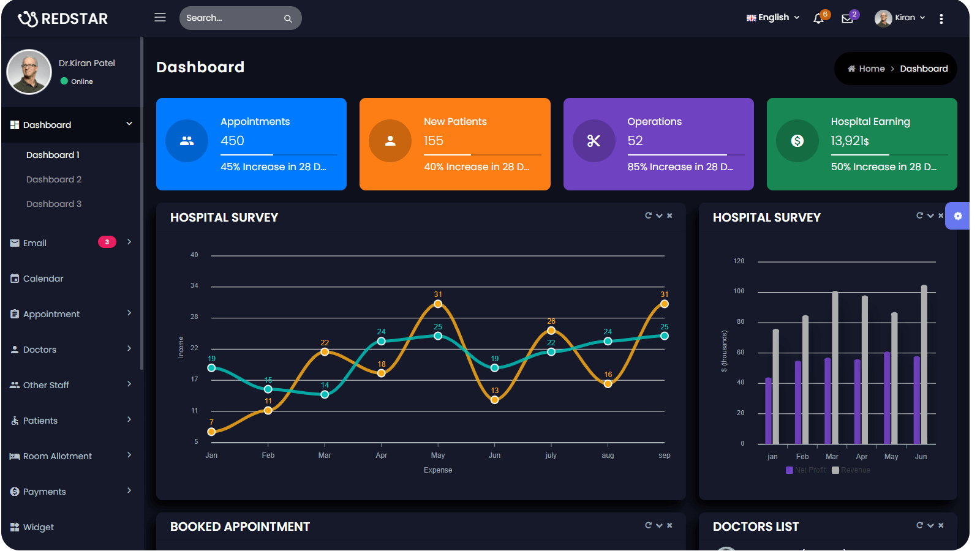Refresh the line chart Hospital Survey panel
This screenshot has height=551, width=980.
coord(648,216)
